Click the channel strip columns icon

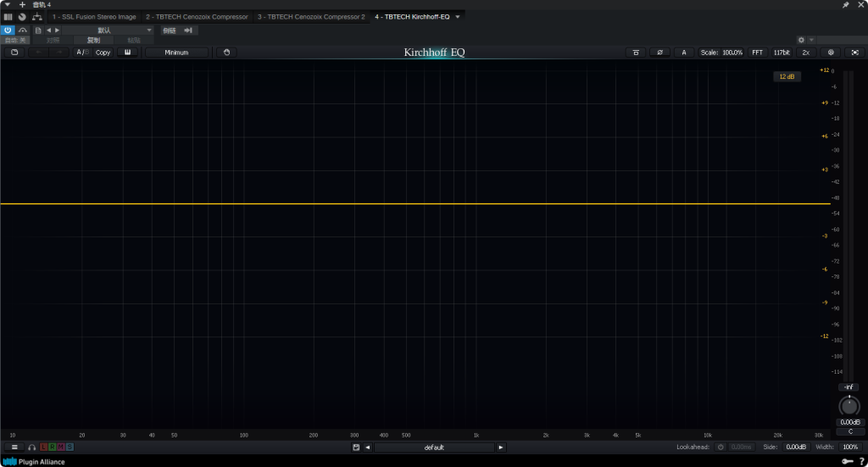8,17
